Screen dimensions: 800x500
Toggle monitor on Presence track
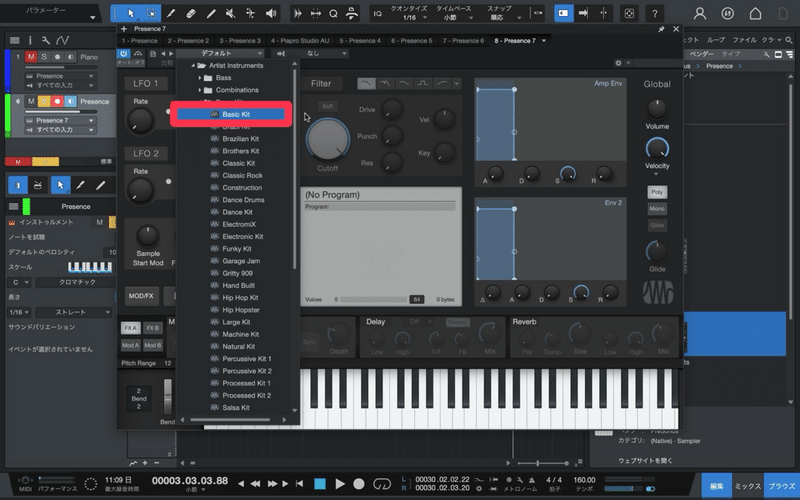(x=70, y=102)
